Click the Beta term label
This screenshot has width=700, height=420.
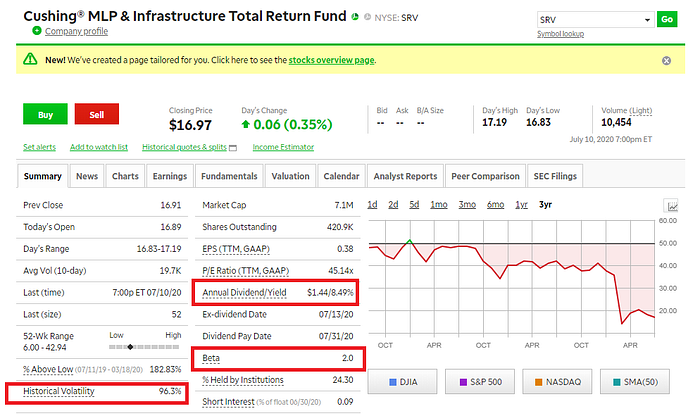click(x=211, y=358)
